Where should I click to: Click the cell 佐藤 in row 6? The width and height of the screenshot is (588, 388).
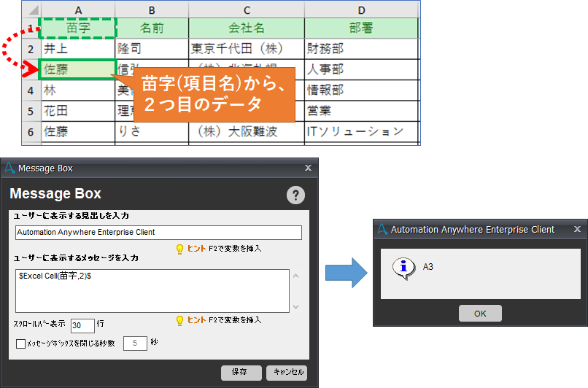(77, 131)
